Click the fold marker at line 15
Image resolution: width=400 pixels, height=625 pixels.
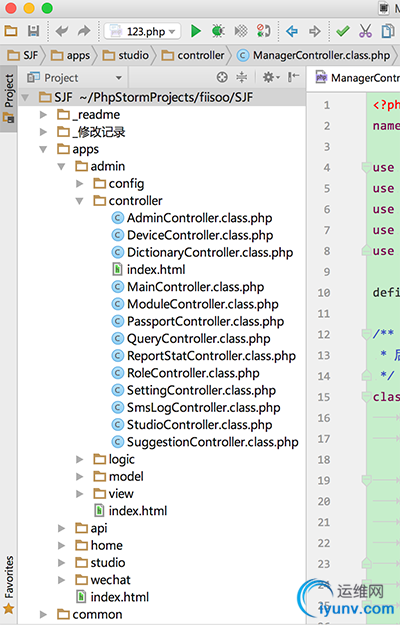[366, 397]
